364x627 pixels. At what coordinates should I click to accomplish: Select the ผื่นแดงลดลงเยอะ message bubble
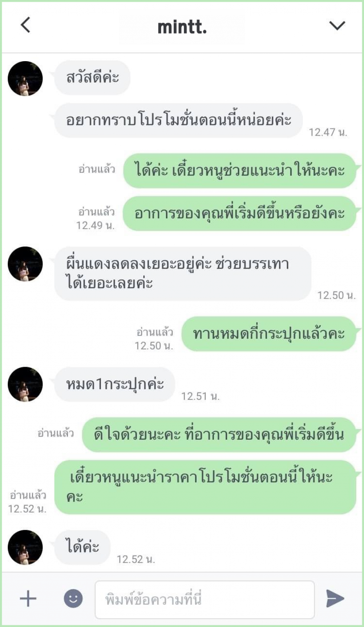(183, 274)
